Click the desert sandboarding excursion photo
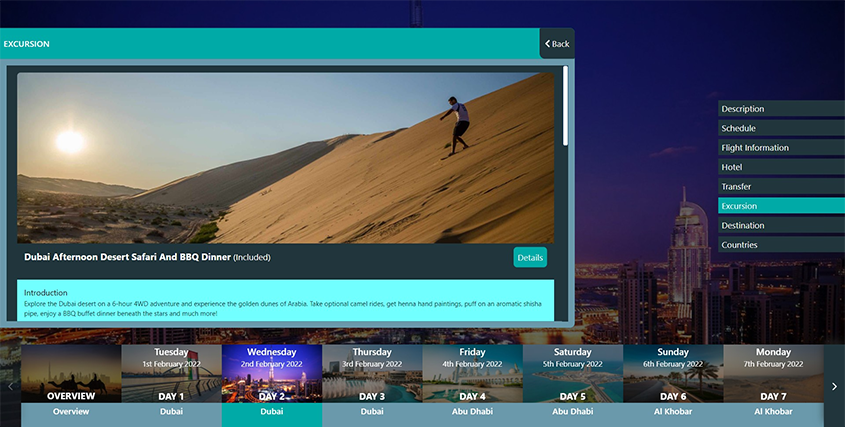The height and width of the screenshot is (427, 845). point(285,157)
